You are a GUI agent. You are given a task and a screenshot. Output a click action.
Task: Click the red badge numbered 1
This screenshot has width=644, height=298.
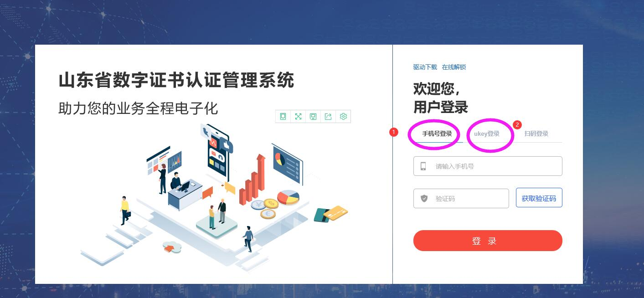394,132
